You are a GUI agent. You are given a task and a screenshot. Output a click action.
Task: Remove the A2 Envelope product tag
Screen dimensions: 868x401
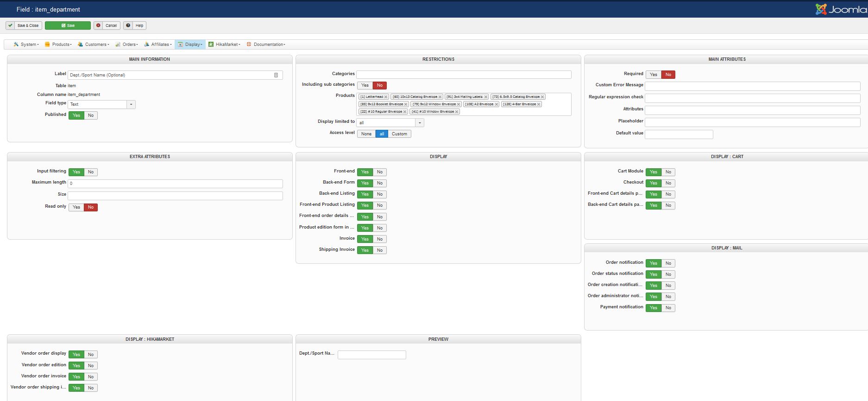tap(497, 104)
